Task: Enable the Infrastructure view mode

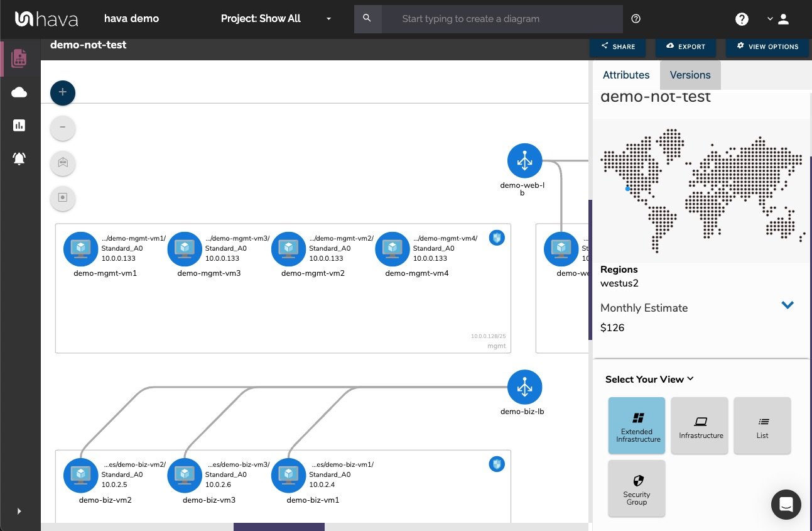Action: pos(699,425)
